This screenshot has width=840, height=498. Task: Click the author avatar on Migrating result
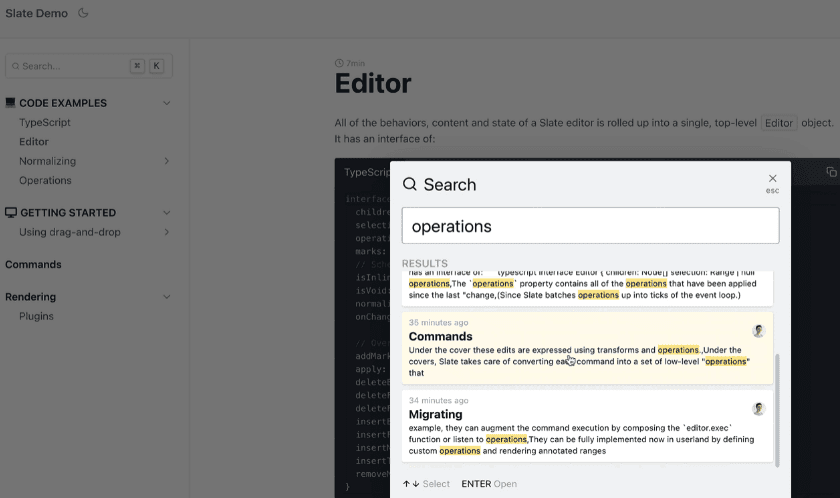[x=759, y=408]
